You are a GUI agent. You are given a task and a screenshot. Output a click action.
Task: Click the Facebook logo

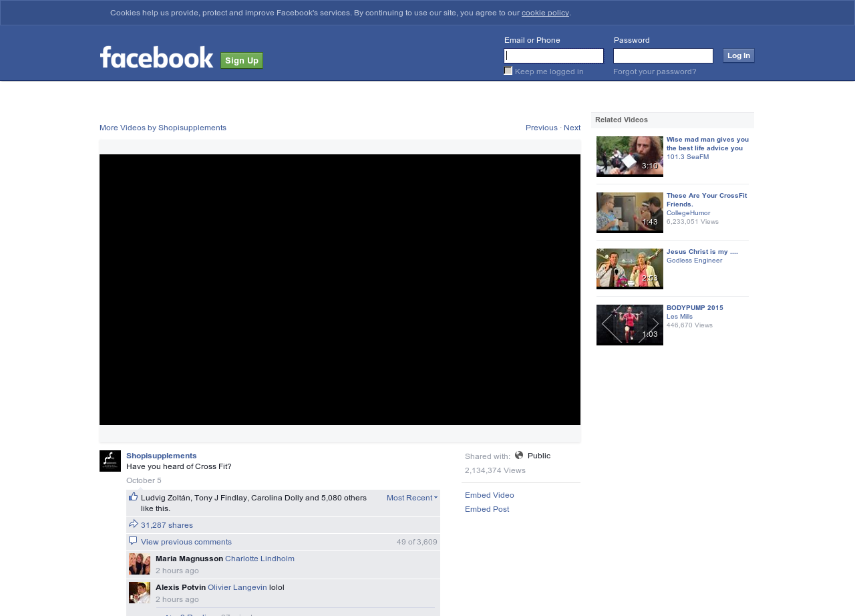[x=156, y=57]
